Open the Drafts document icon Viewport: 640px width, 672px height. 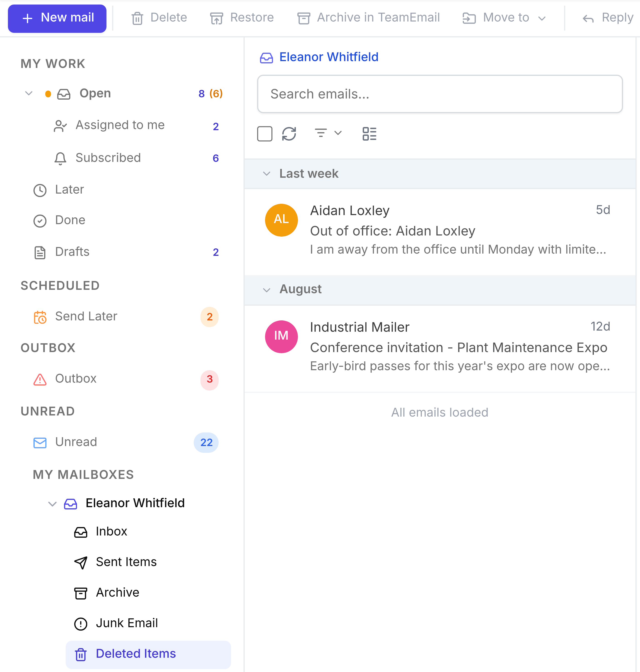click(40, 253)
